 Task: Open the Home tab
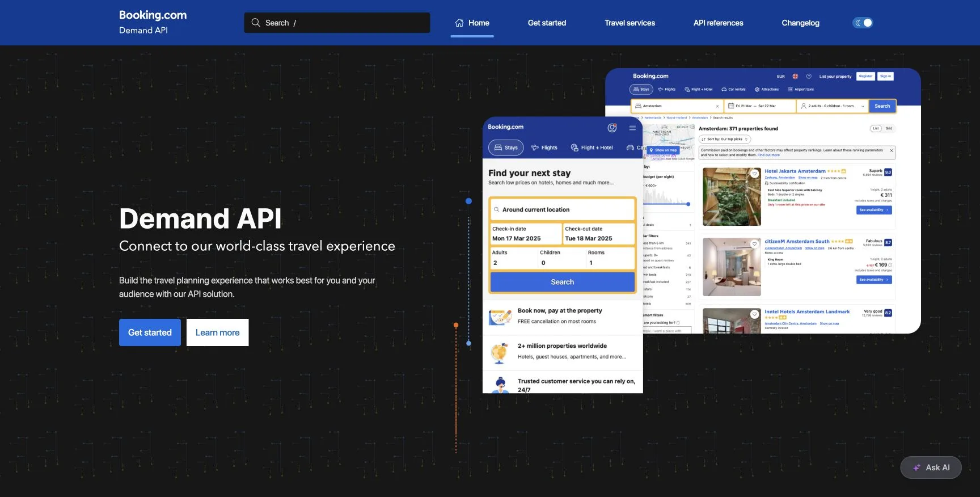pyautogui.click(x=472, y=23)
